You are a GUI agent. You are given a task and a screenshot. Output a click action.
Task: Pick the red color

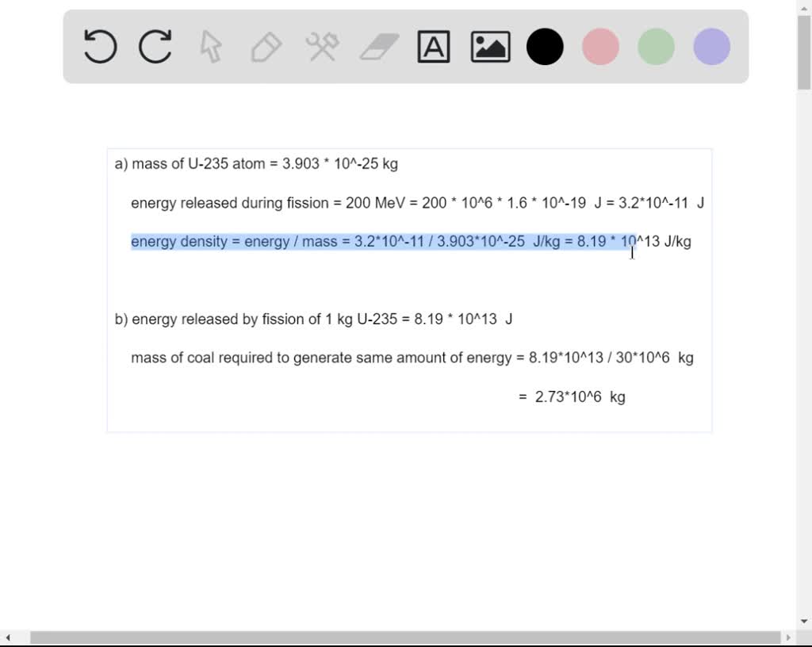(x=599, y=47)
